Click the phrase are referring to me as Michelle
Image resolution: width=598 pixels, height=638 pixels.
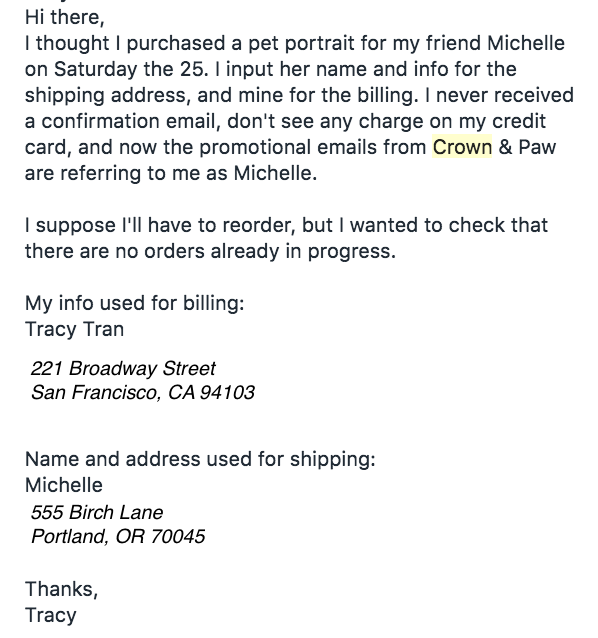171,173
